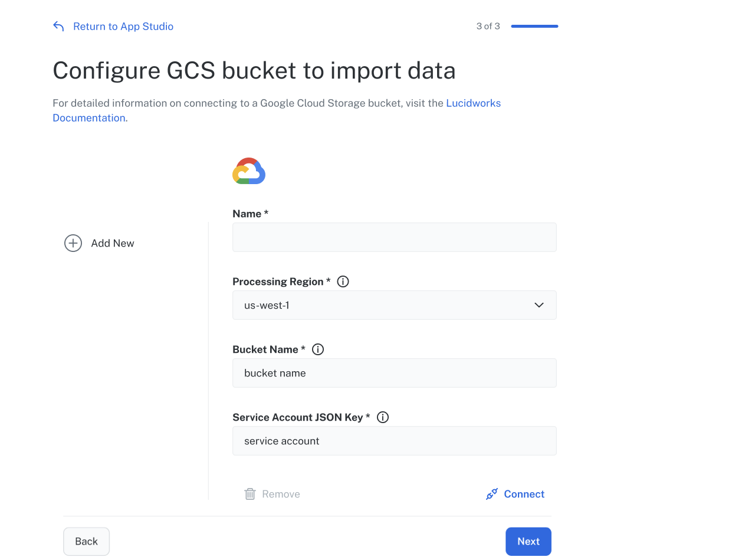Screen dimensions: 732x560
Task: Click the Bucket Name info icon
Action: (x=318, y=349)
